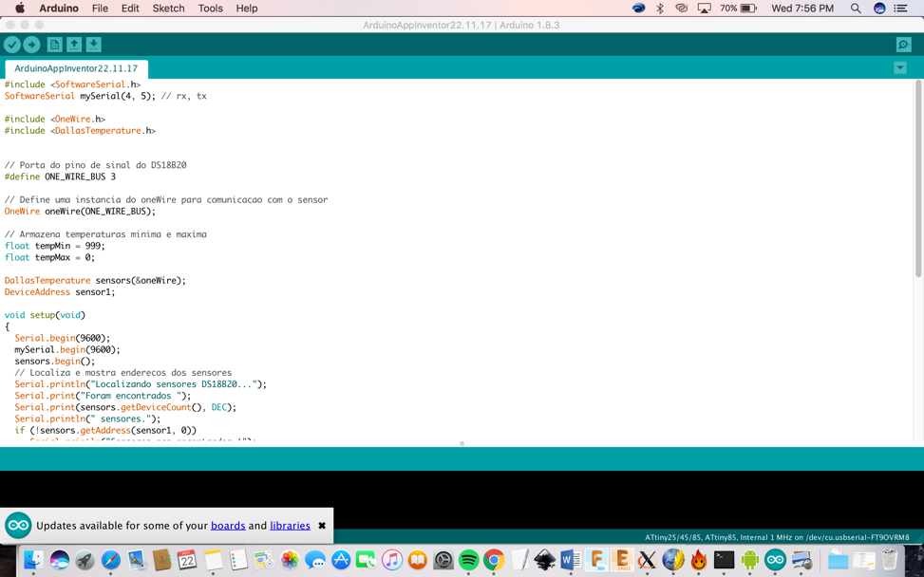Click the console divider handle dot
The image size is (924, 577).
(462, 443)
